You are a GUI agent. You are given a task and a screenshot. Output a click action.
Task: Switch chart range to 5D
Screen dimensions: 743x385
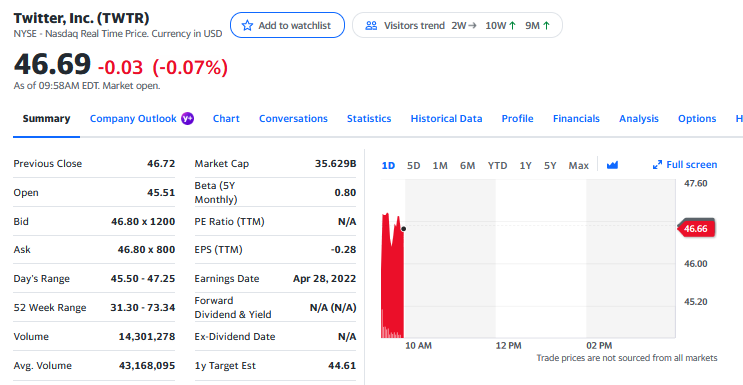click(x=414, y=165)
